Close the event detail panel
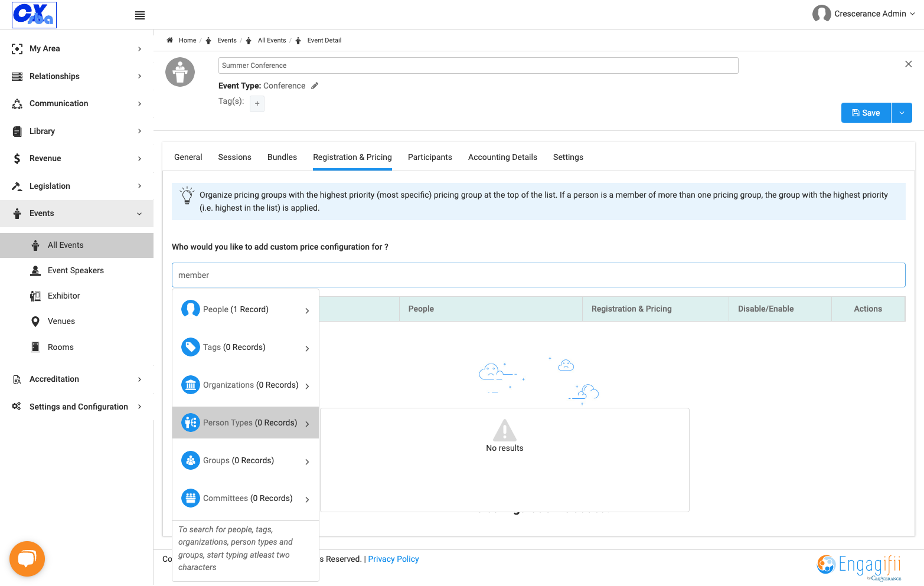 909,64
